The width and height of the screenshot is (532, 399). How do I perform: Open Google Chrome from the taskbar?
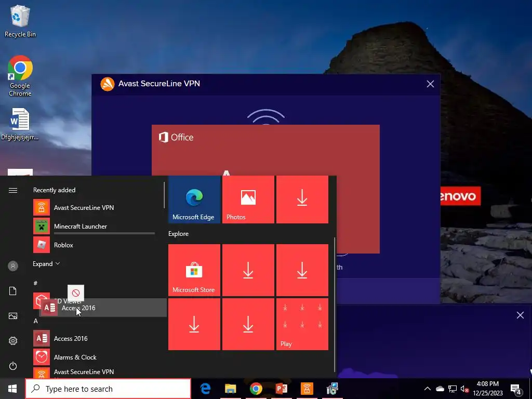(x=256, y=389)
